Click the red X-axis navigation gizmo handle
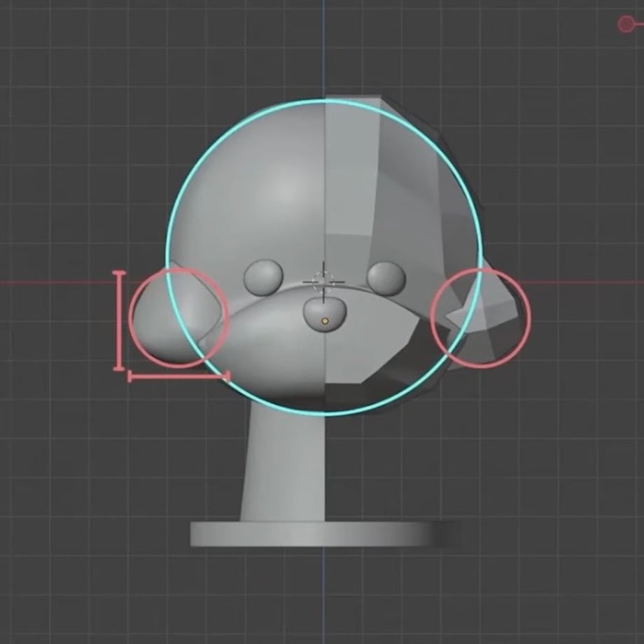 point(626,24)
